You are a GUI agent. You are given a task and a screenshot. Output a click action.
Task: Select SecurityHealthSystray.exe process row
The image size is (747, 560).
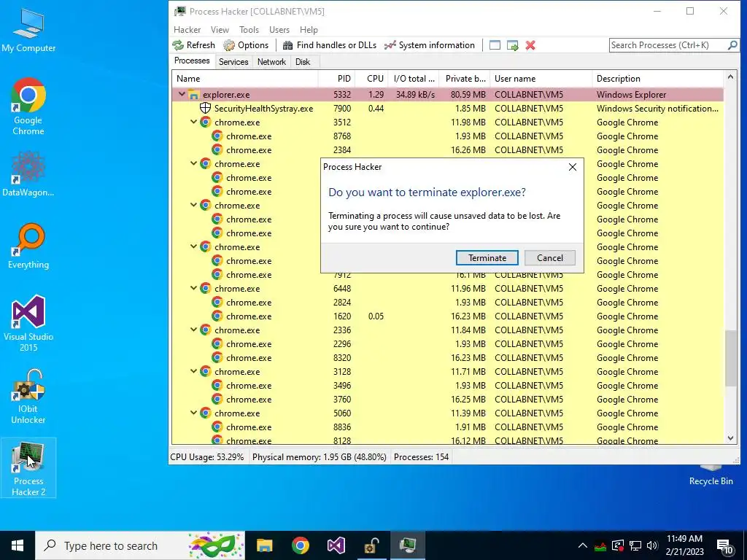[448, 109]
